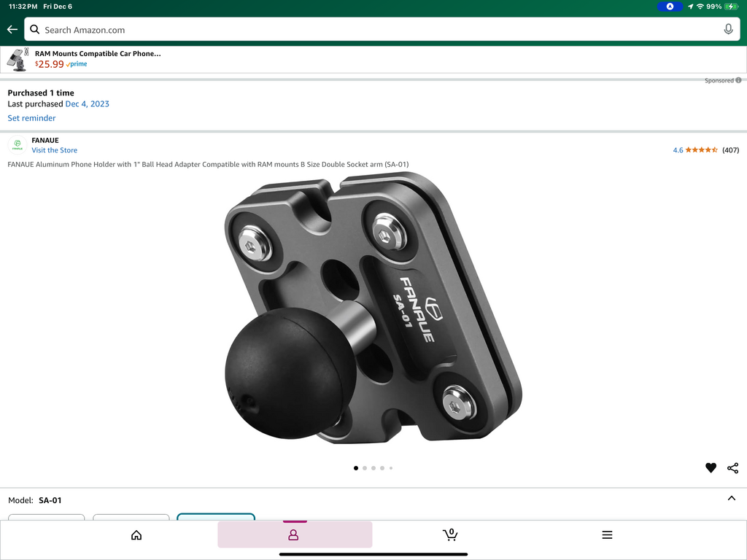Open the hamburger menu tab
The width and height of the screenshot is (747, 560).
coord(607,535)
